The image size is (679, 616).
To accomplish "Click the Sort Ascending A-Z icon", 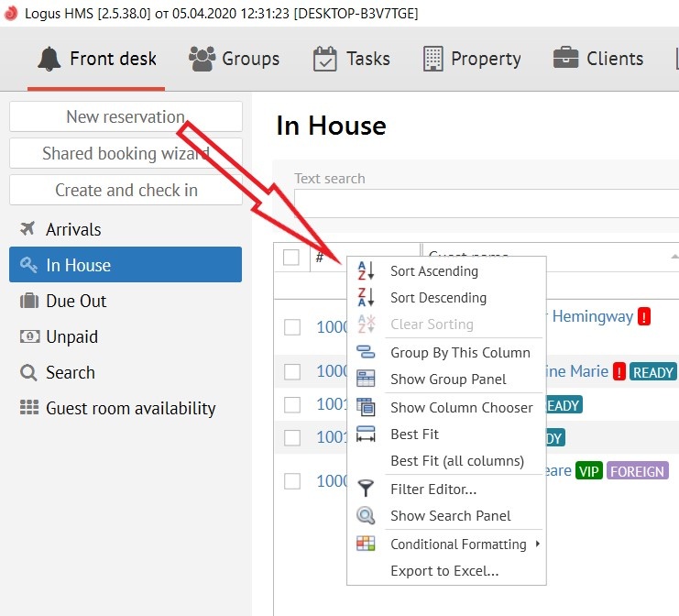I will (x=366, y=270).
